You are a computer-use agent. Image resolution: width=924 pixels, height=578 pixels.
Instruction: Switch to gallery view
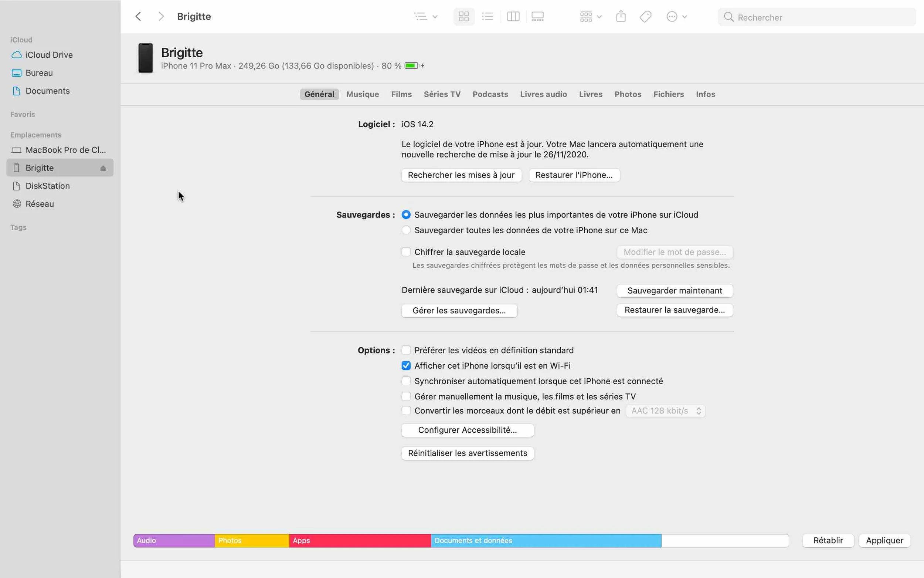[x=538, y=16]
